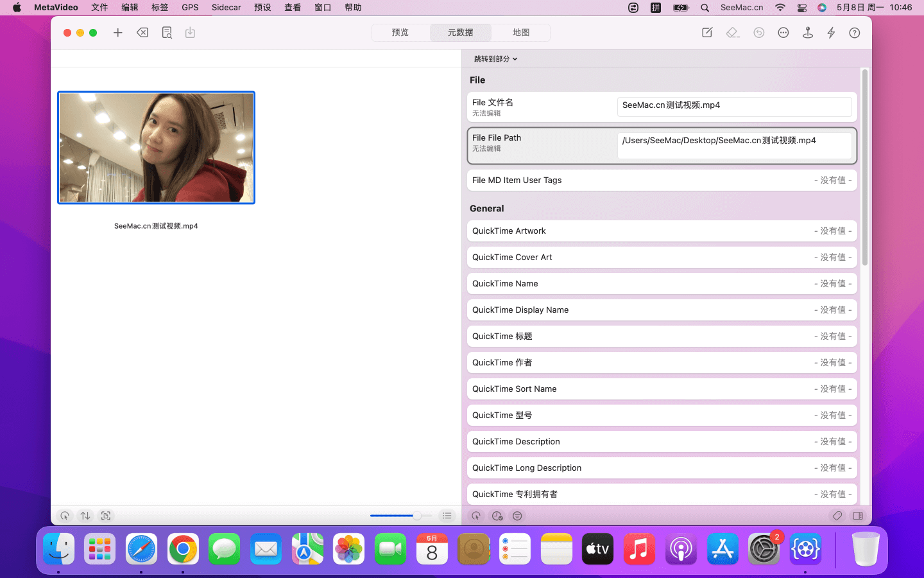Click the tag icon in bottom bar
This screenshot has width=924, height=578.
837,516
